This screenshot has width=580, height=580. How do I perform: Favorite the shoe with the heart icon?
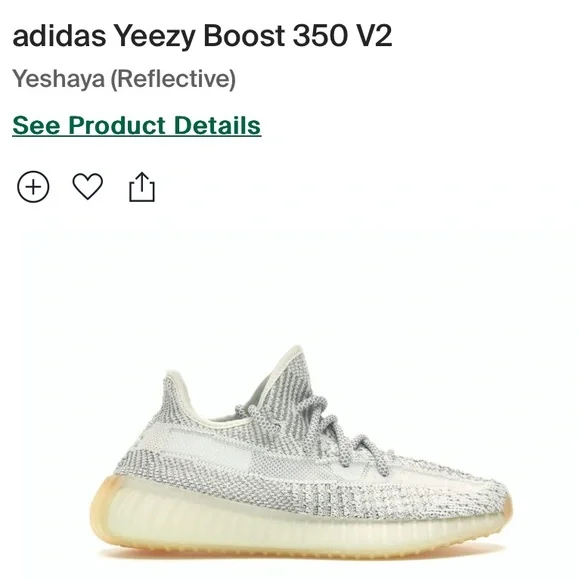88,186
